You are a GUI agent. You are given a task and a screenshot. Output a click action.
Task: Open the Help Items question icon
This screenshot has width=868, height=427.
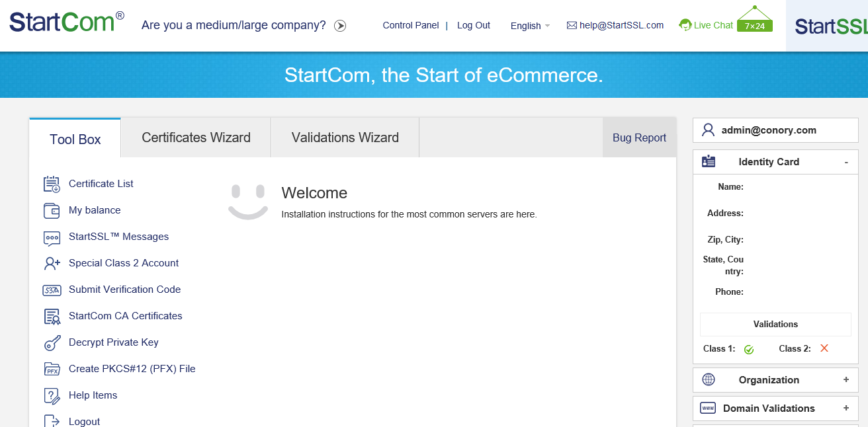52,395
